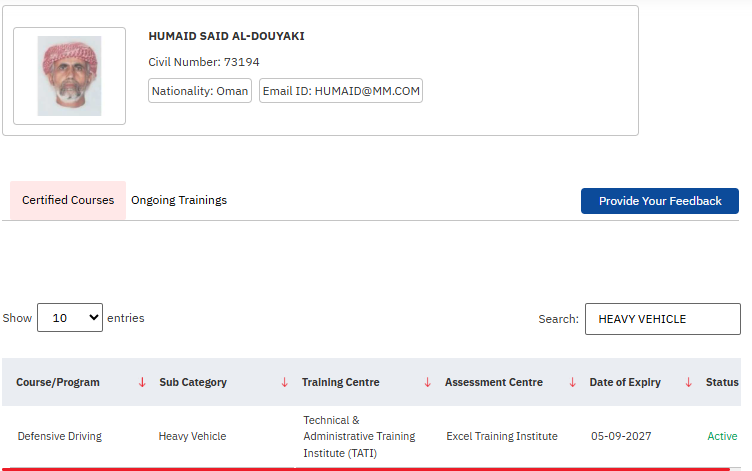Screen dimensions: 752x471
Task: Click the Defensive Driving course cell
Action: click(x=60, y=436)
